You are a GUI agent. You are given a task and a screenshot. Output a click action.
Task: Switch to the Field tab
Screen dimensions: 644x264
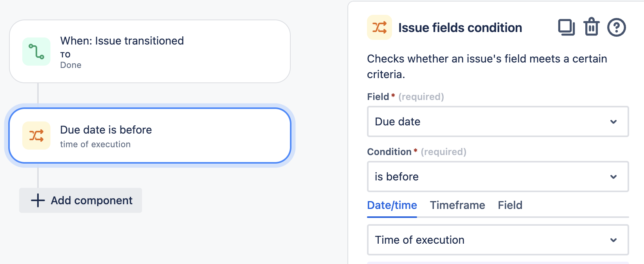coord(510,205)
